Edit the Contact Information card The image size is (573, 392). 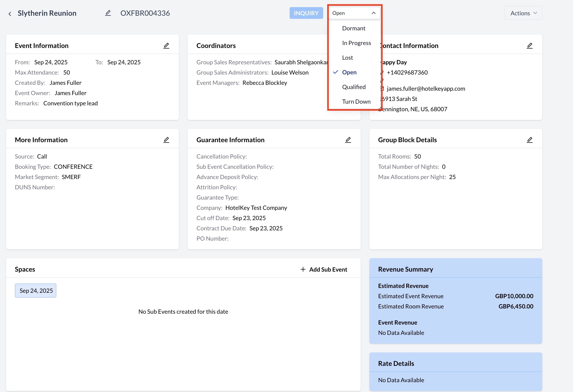pos(530,46)
